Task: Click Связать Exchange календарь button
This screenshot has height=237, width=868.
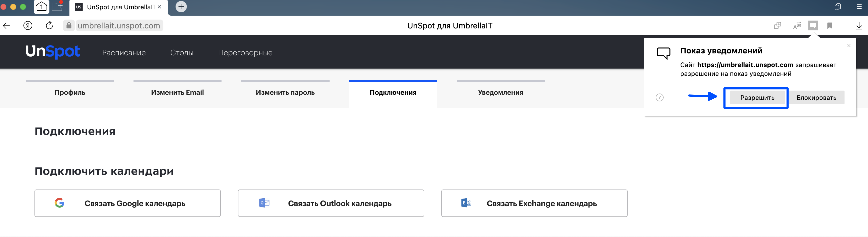Action: 534,203
